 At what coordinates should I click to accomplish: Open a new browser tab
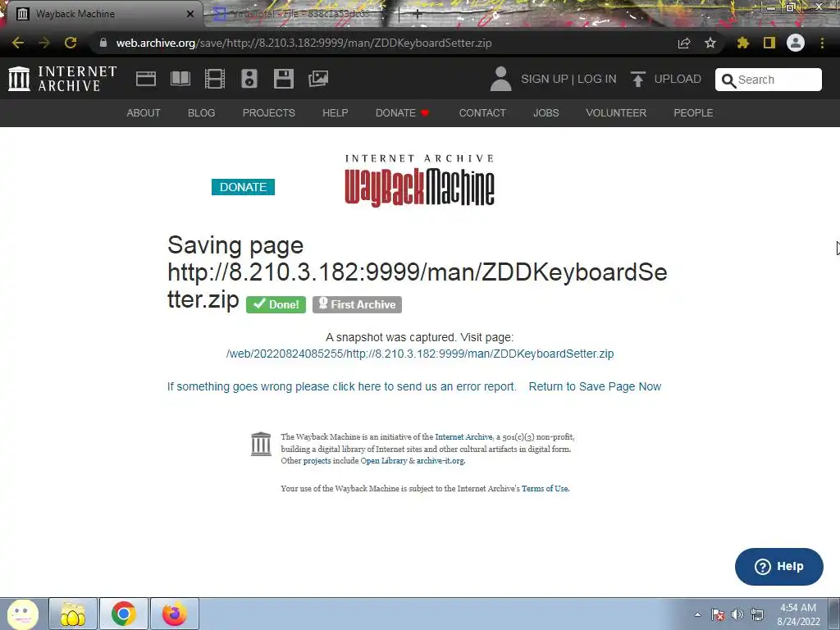(x=418, y=14)
